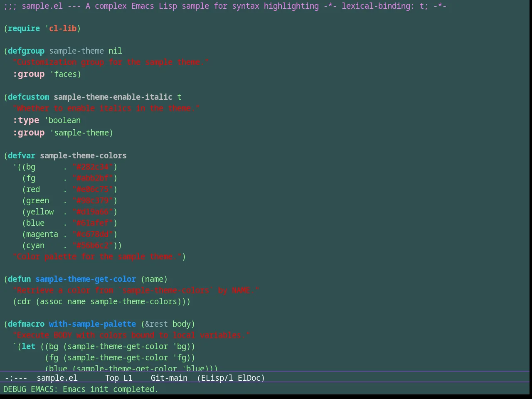
Task: Click the "defmacro" keyword
Action: [x=26, y=324]
